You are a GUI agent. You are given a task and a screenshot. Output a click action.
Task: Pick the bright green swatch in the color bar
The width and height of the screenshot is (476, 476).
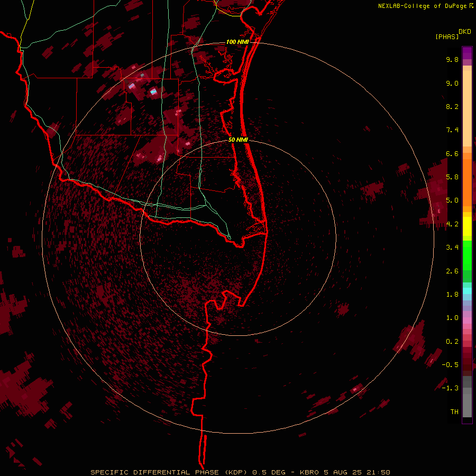(x=467, y=255)
